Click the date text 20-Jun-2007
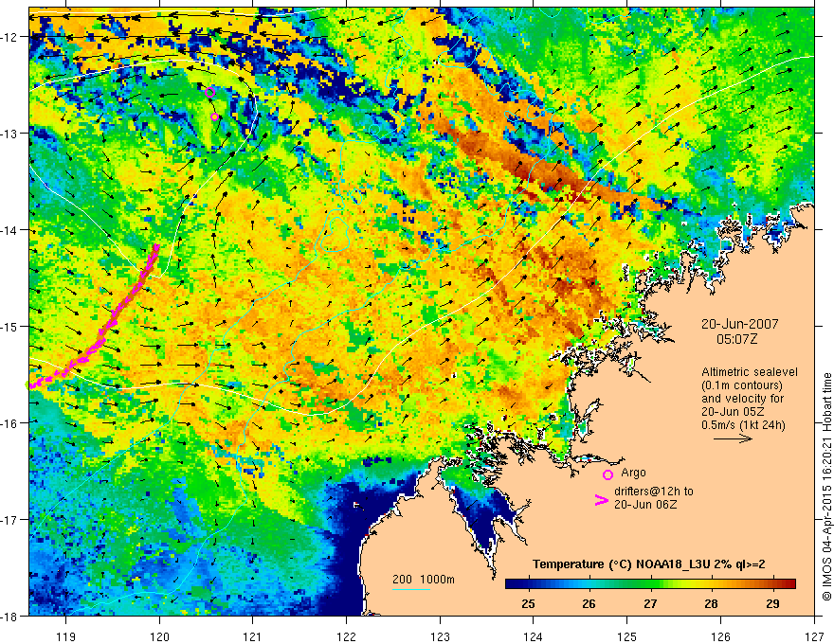The image size is (834, 644). click(x=739, y=324)
